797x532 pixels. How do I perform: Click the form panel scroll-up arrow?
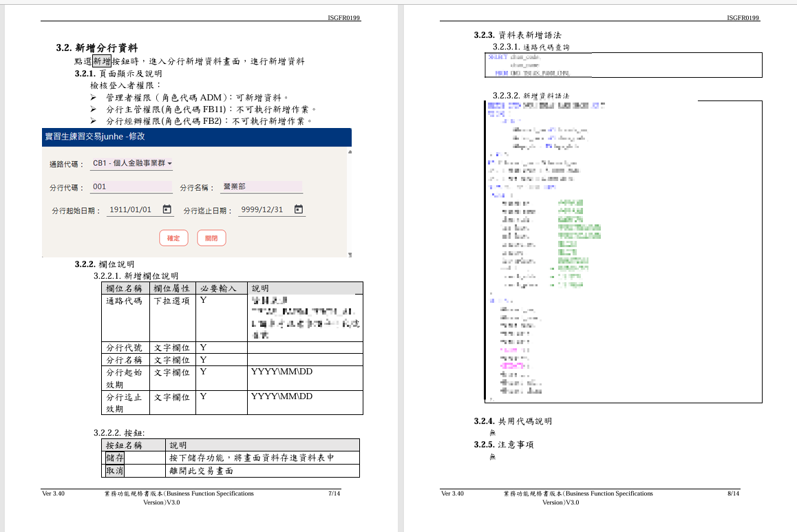coord(350,151)
